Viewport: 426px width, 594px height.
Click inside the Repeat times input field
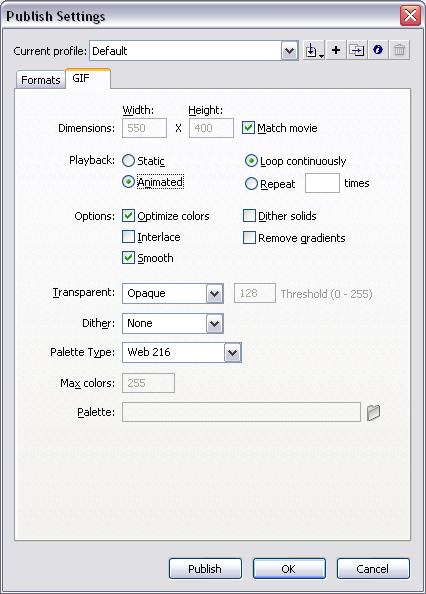(322, 183)
